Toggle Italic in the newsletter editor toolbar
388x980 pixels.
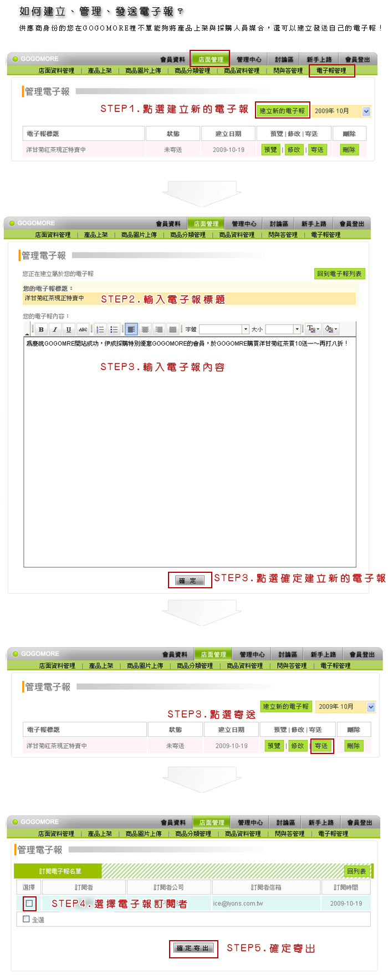point(55,329)
